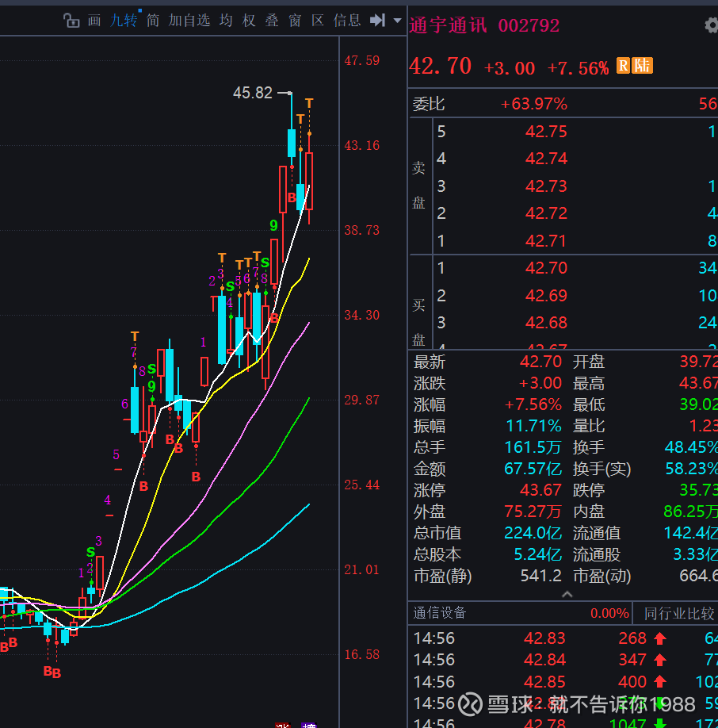Click 加自选 to add to watchlist
Viewport: 718px width, 728px height.
tap(189, 21)
